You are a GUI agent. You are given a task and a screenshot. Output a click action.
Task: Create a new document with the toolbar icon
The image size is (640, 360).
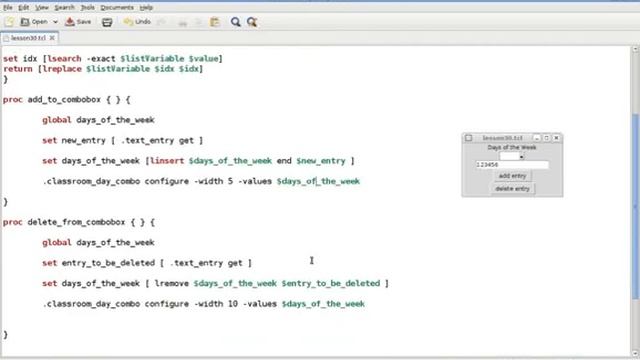[9, 22]
